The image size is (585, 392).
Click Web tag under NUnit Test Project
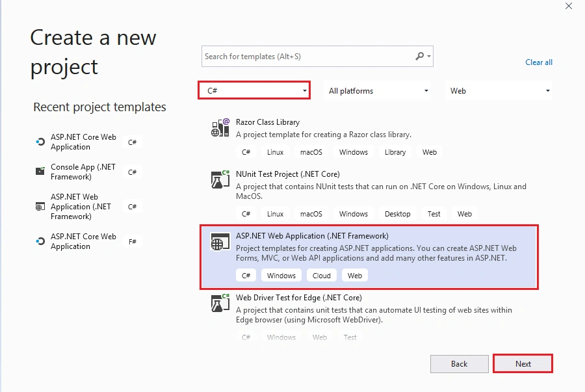click(465, 214)
